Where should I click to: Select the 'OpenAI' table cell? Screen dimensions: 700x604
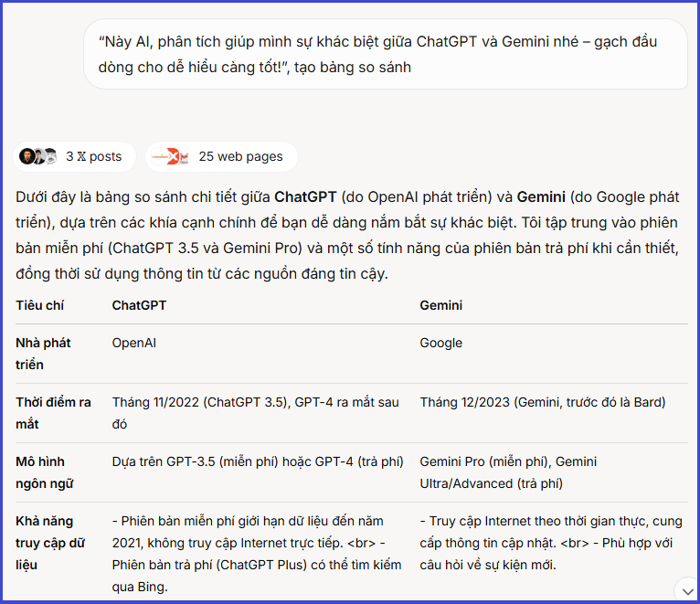click(x=134, y=343)
